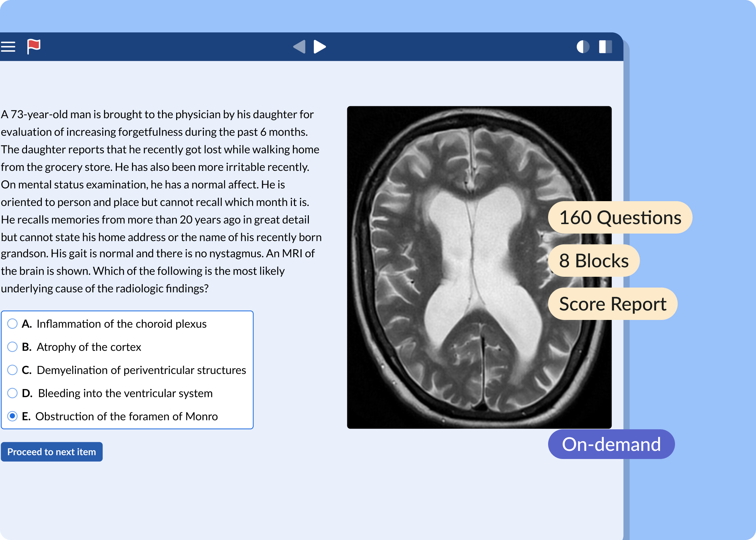Click the text Obstruction of the foramen of Monro
Viewport: 756px width, 540px height.
(127, 416)
